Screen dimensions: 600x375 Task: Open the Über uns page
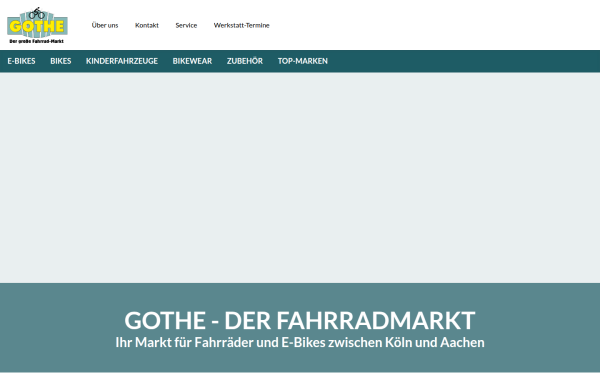click(x=105, y=25)
